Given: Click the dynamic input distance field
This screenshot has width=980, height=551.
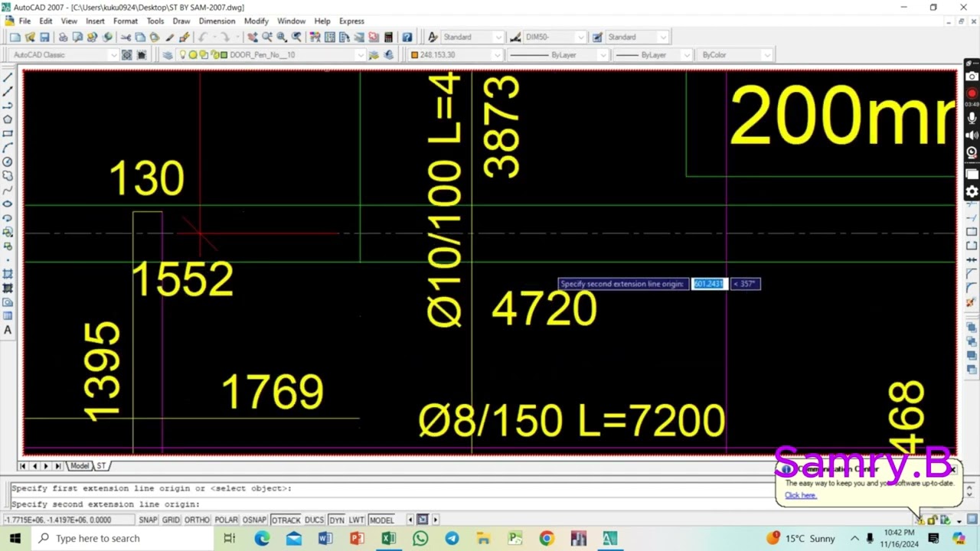Looking at the screenshot, I should 708,284.
